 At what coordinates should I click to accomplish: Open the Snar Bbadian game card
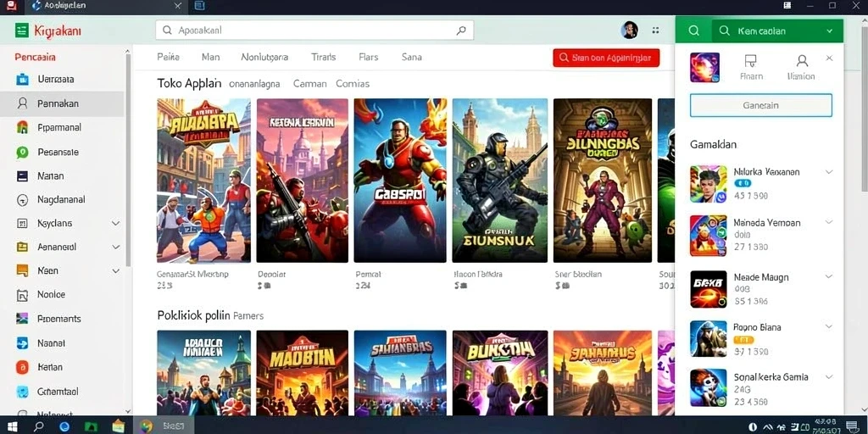pos(603,181)
